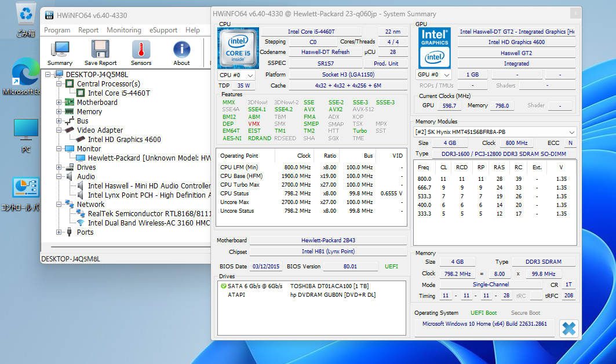Open the CPU #0 selector dropdown
Screen dimensions: 616x364
(x=236, y=75)
